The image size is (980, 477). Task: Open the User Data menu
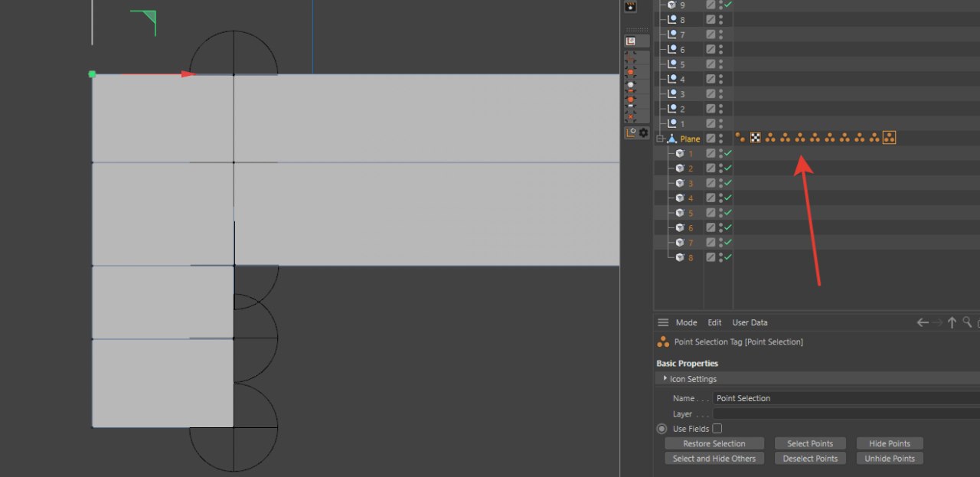point(750,322)
